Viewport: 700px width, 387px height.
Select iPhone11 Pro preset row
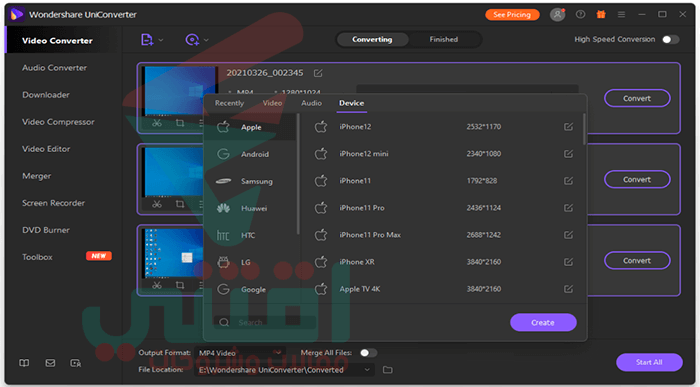pos(442,208)
